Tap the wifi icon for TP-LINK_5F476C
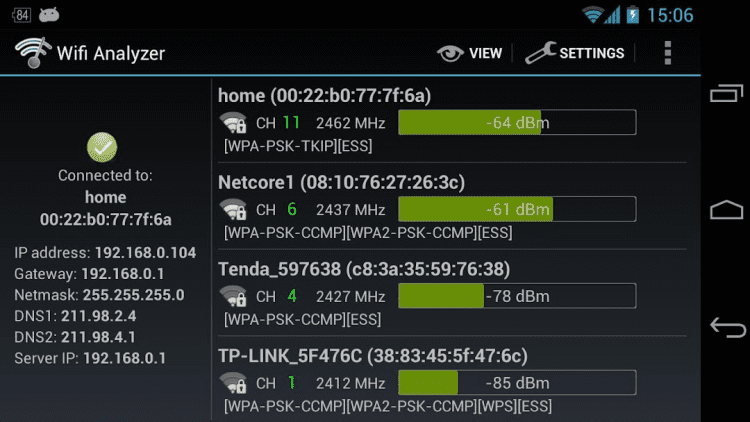The width and height of the screenshot is (750, 422). click(x=234, y=383)
